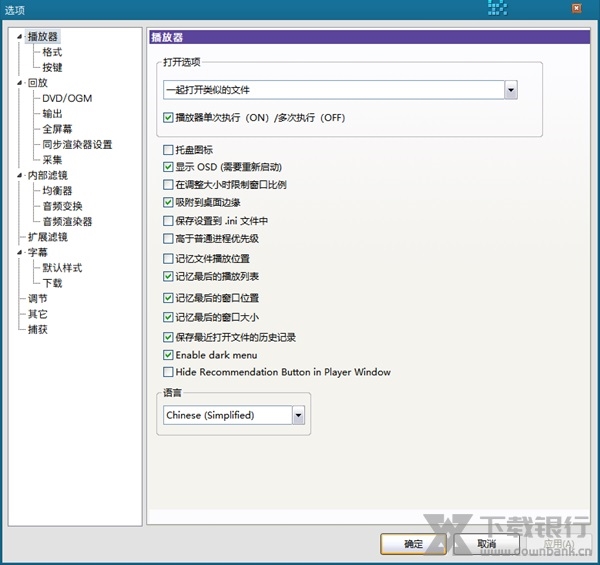Enable the 托盘图标 checkbox
Viewport: 600px width, 565px height.
click(168, 150)
